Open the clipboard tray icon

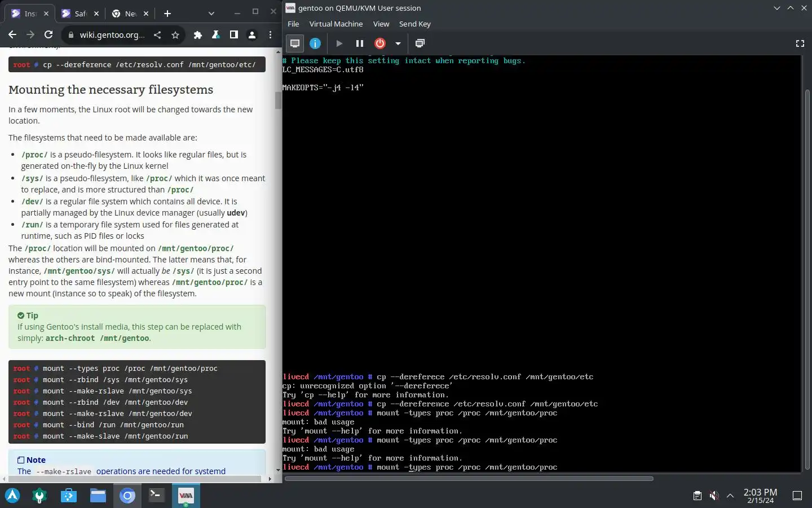[698, 496]
